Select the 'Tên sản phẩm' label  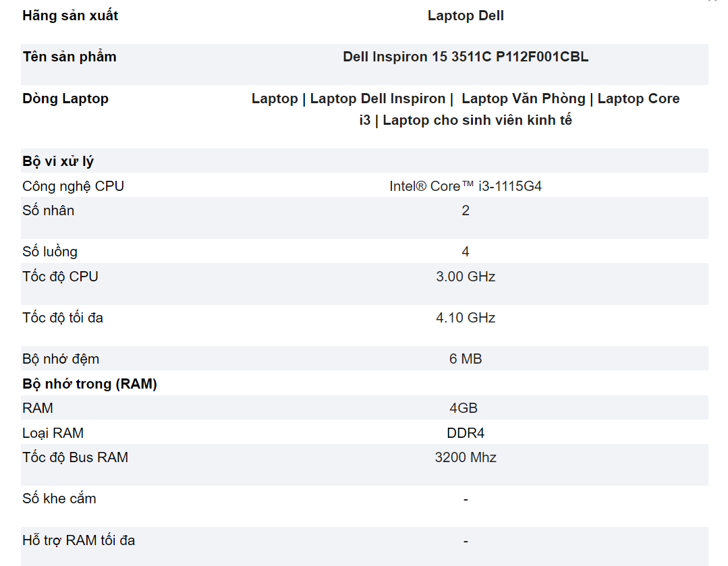click(x=69, y=57)
